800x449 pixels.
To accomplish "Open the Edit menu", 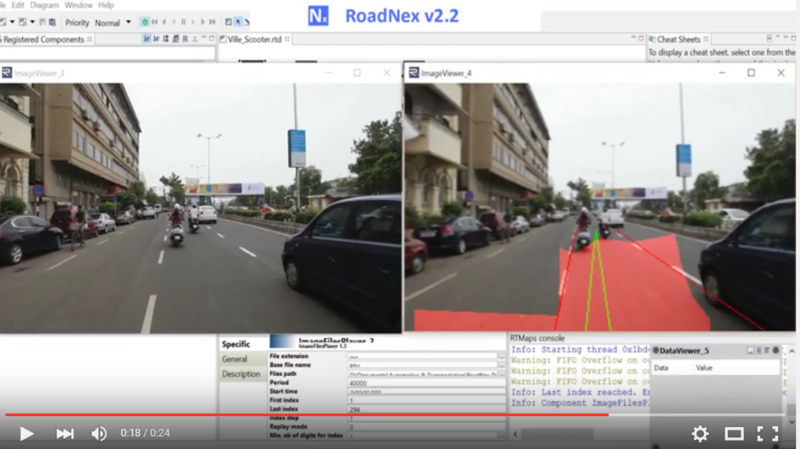I will [x=18, y=5].
